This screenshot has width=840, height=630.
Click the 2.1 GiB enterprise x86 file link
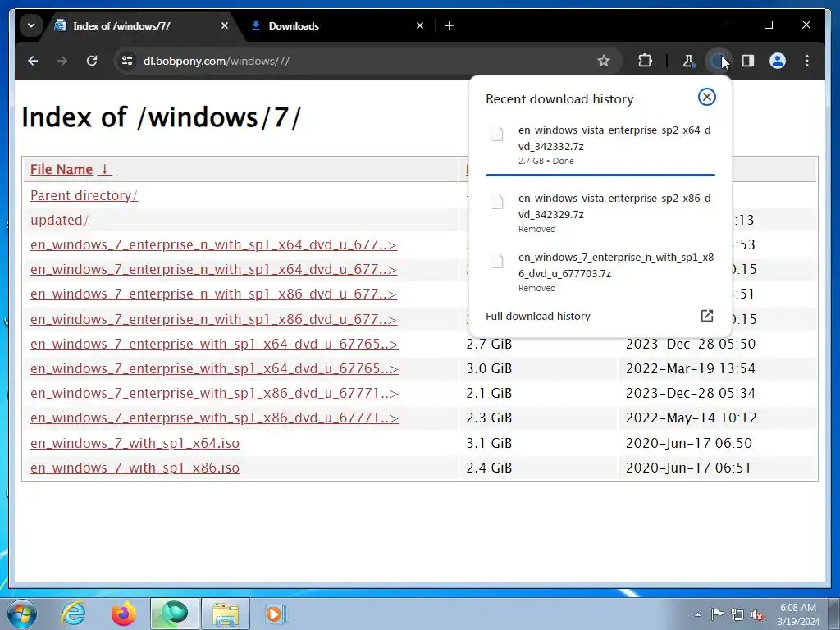pos(214,393)
